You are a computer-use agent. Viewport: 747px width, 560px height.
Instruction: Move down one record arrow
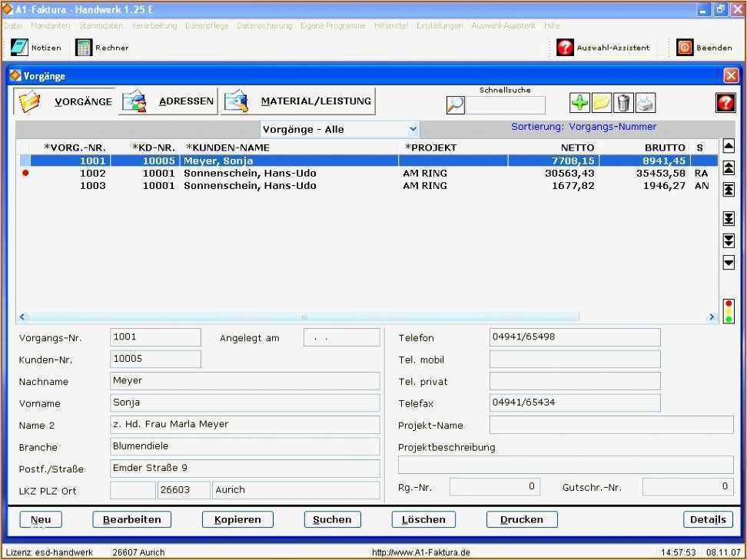coord(729,263)
